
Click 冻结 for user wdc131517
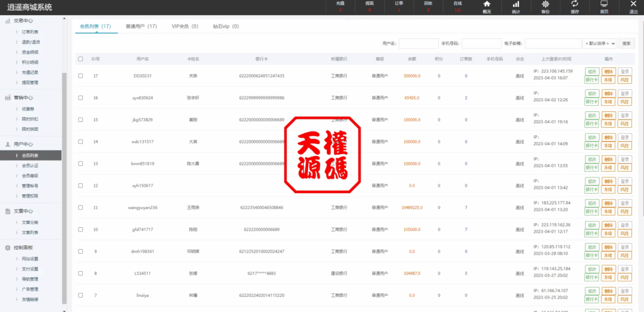coord(608,145)
